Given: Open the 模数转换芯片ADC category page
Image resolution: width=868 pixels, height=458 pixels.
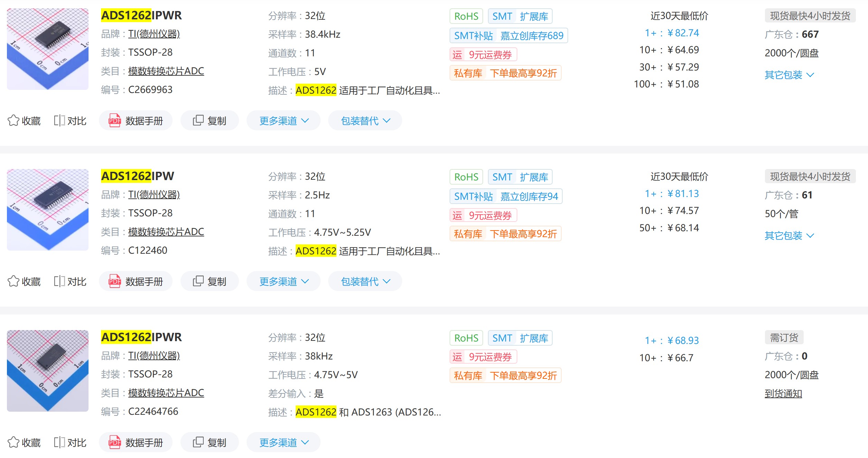Looking at the screenshot, I should coord(166,71).
